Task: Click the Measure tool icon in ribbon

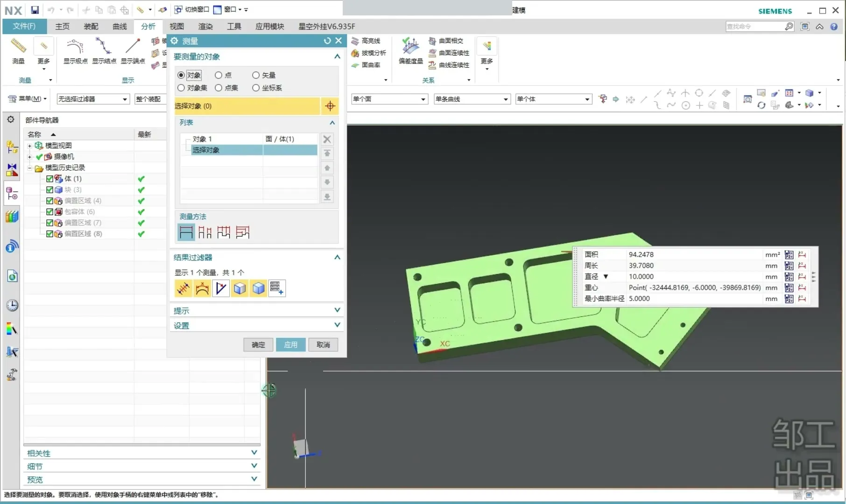Action: click(19, 47)
